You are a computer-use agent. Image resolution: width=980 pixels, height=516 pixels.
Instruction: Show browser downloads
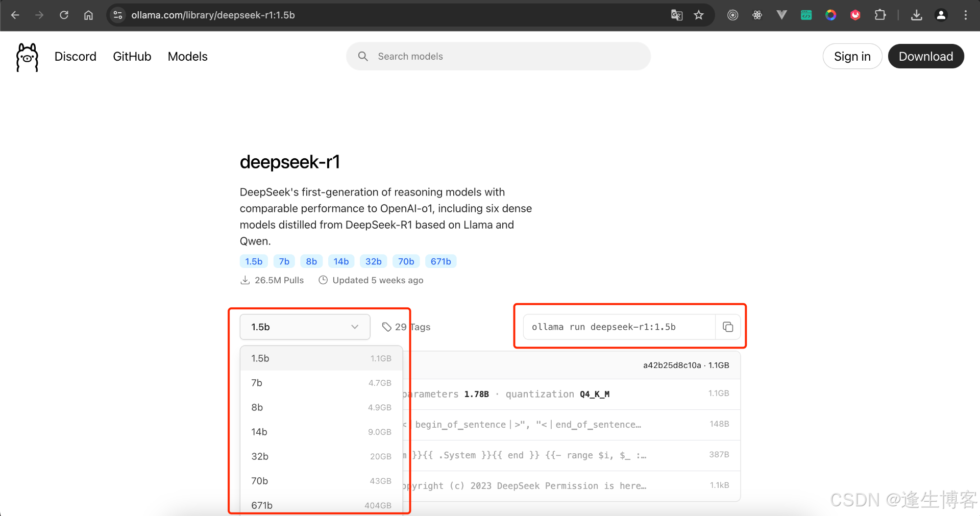pyautogui.click(x=917, y=15)
